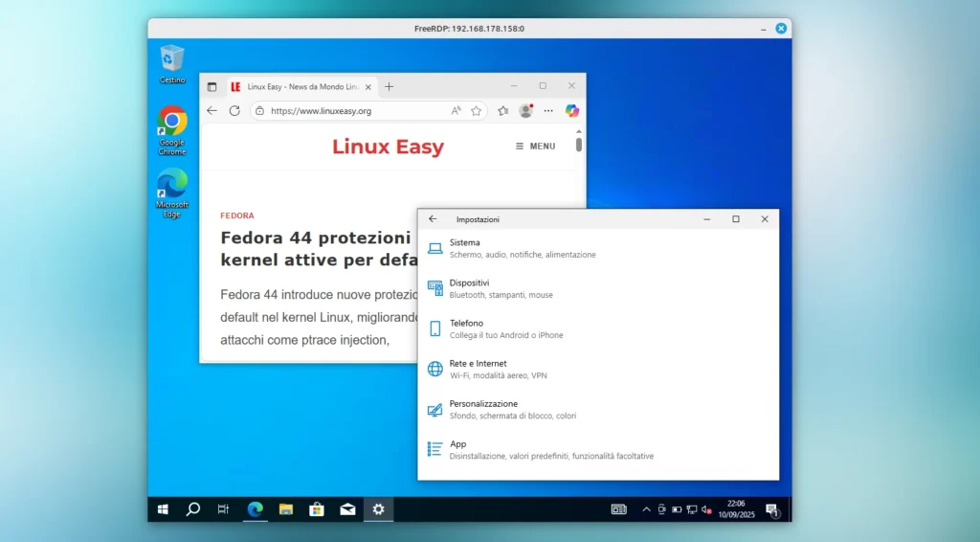The image size is (980, 542).
Task: Open the Microsoft Edge desktop shortcut
Action: (x=172, y=192)
